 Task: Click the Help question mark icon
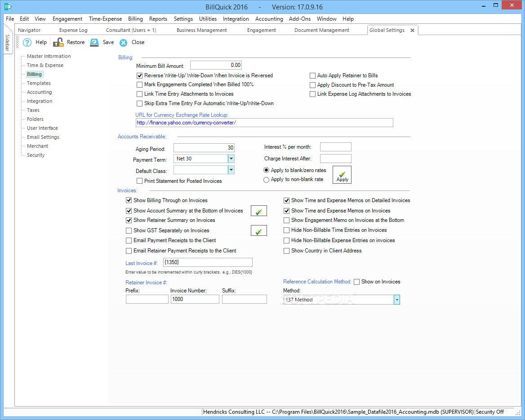(27, 43)
